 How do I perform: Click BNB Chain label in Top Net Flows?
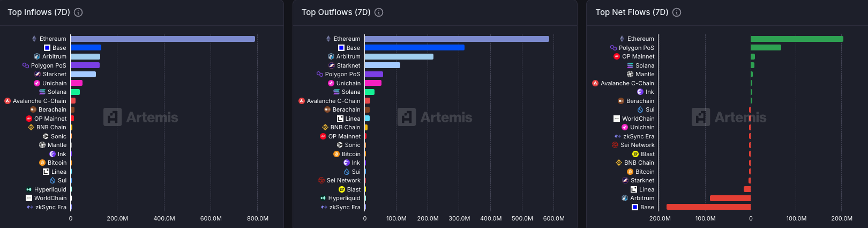(639, 163)
